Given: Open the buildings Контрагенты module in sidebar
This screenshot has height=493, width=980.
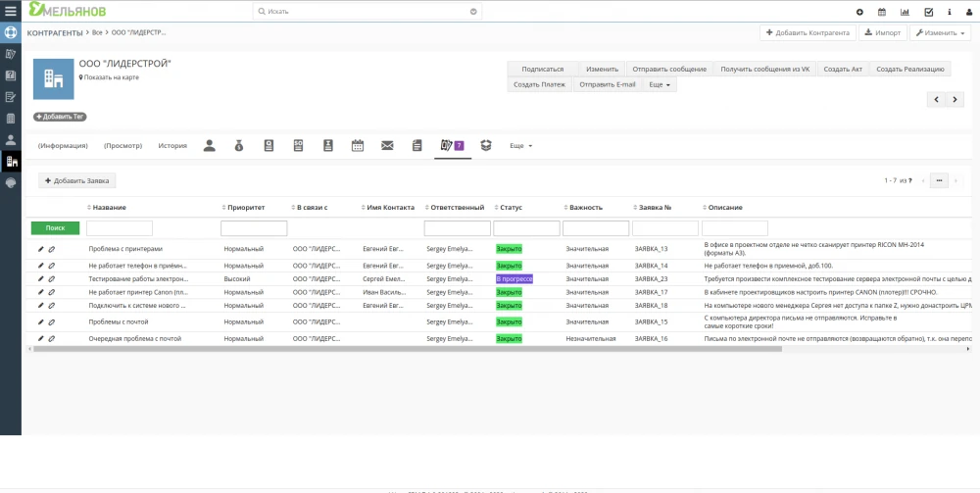Looking at the screenshot, I should [11, 161].
